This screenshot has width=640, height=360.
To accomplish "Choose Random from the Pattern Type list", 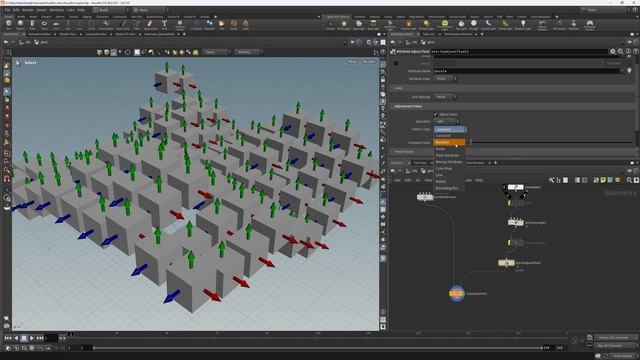I will coord(449,142).
